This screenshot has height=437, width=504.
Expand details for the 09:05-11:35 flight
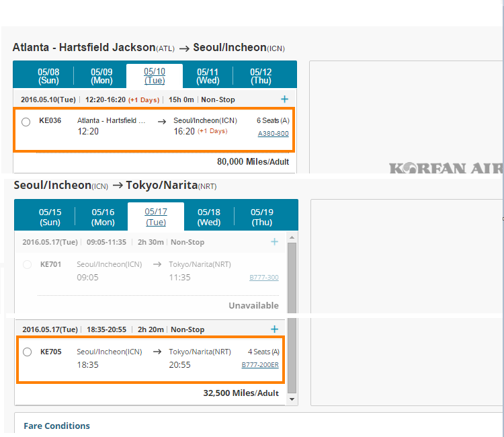click(x=274, y=242)
